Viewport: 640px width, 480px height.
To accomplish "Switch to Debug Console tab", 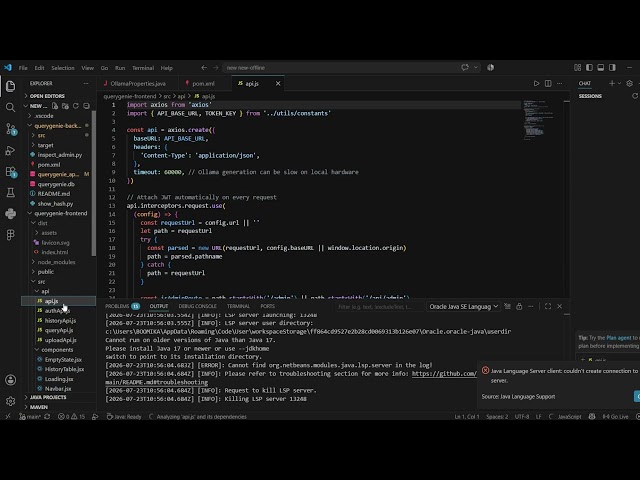I will pos(197,306).
